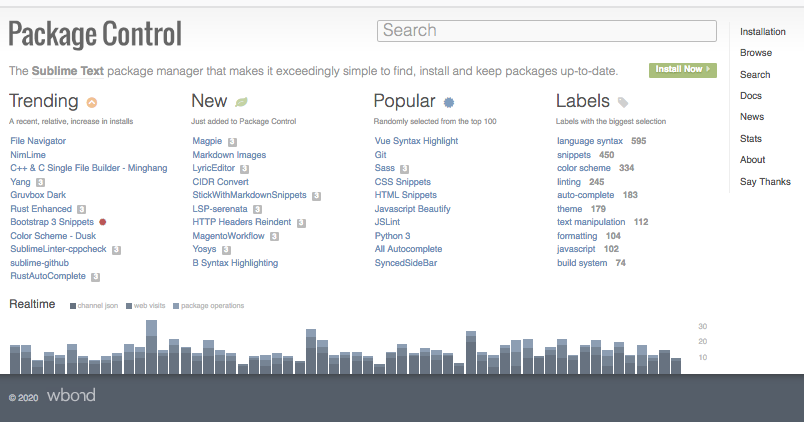Open the File Navigator package
Image resolution: width=804 pixels, height=422 pixels.
point(38,141)
